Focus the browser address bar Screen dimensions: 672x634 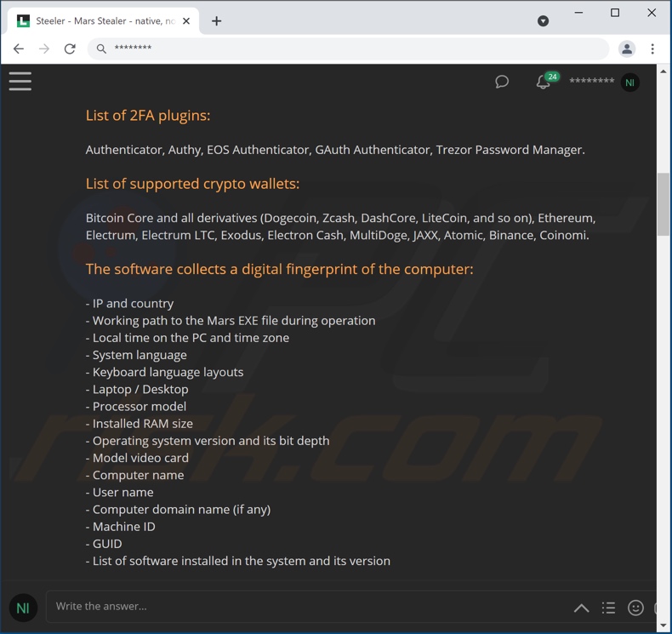click(x=348, y=49)
